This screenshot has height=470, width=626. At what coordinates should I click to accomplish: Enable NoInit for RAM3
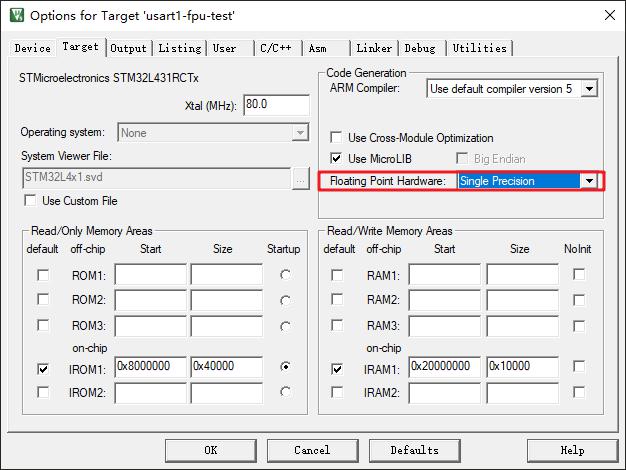pos(578,326)
